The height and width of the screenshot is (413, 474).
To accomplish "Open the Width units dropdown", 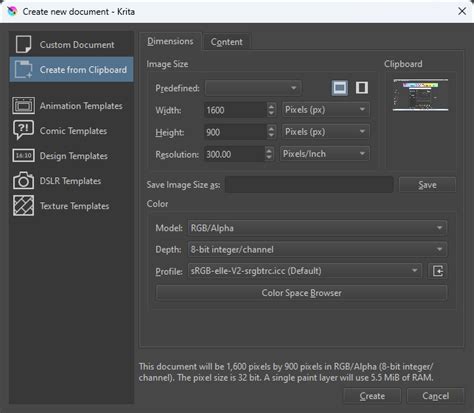I will [326, 110].
